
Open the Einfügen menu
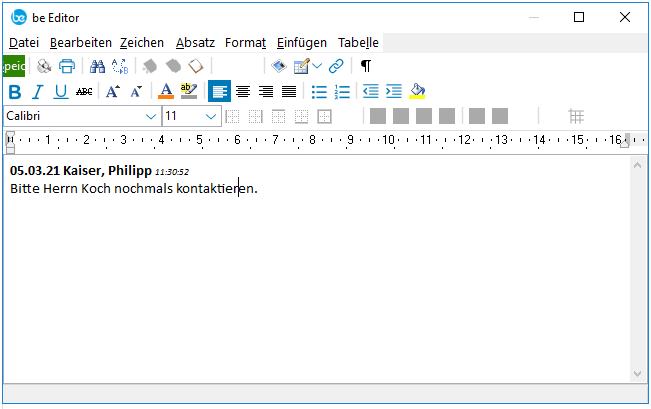[x=302, y=42]
